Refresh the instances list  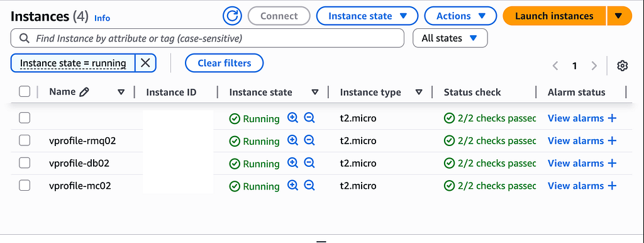point(233,16)
